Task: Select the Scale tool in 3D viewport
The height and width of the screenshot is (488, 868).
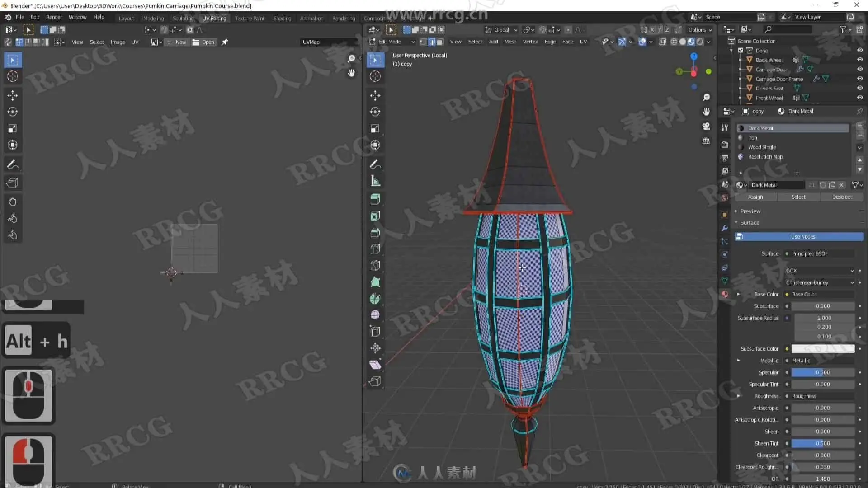Action: point(375,128)
